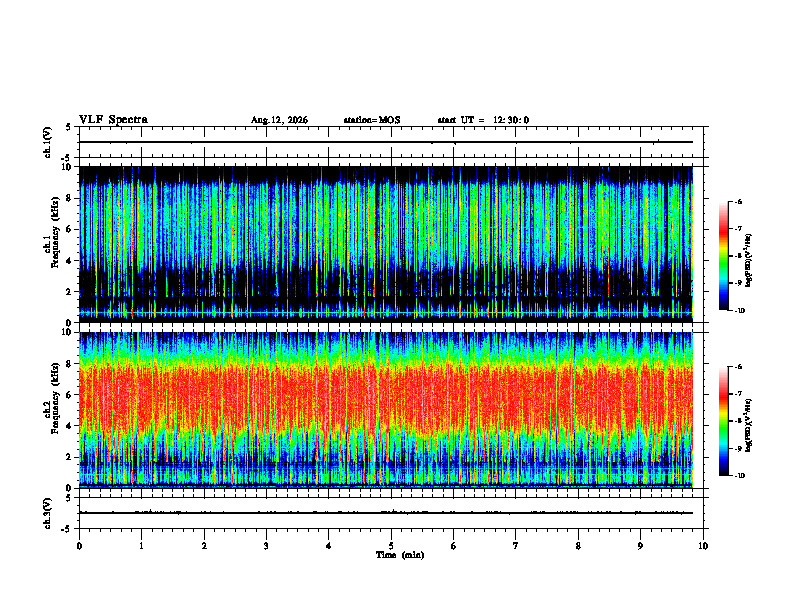
Task: Click time-axis tick label "8"
Action: [578, 546]
